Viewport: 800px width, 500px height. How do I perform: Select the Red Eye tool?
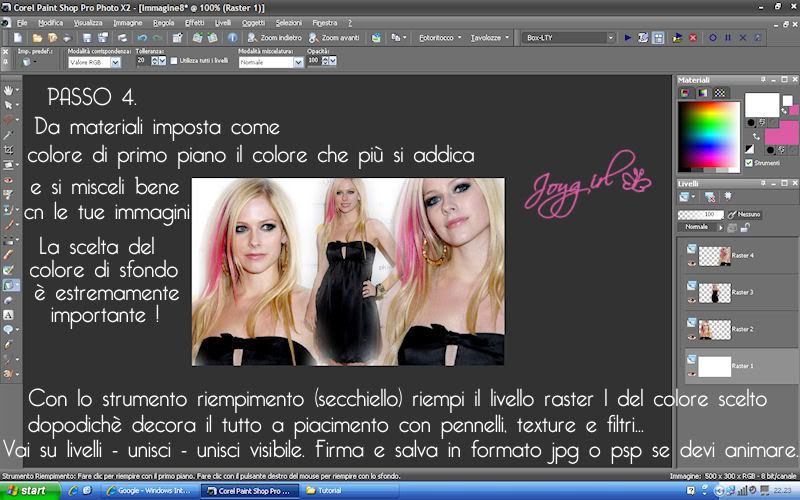pyautogui.click(x=8, y=180)
